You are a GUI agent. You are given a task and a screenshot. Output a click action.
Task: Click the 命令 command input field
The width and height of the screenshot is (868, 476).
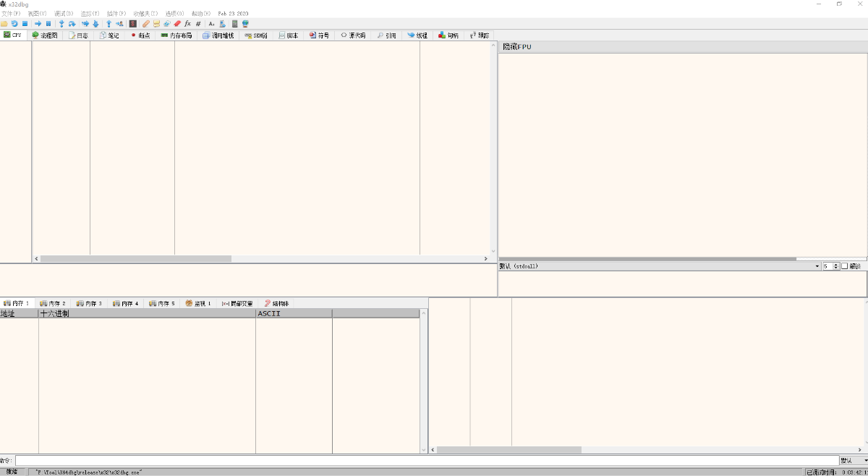426,460
